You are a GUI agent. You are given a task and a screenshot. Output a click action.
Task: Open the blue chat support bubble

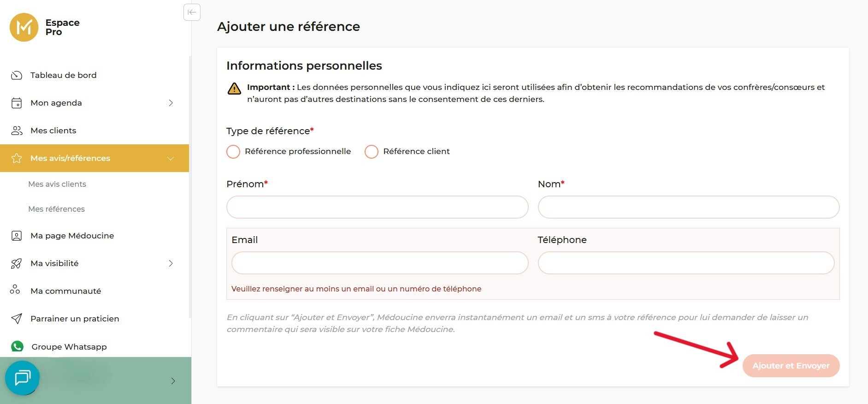pos(22,378)
